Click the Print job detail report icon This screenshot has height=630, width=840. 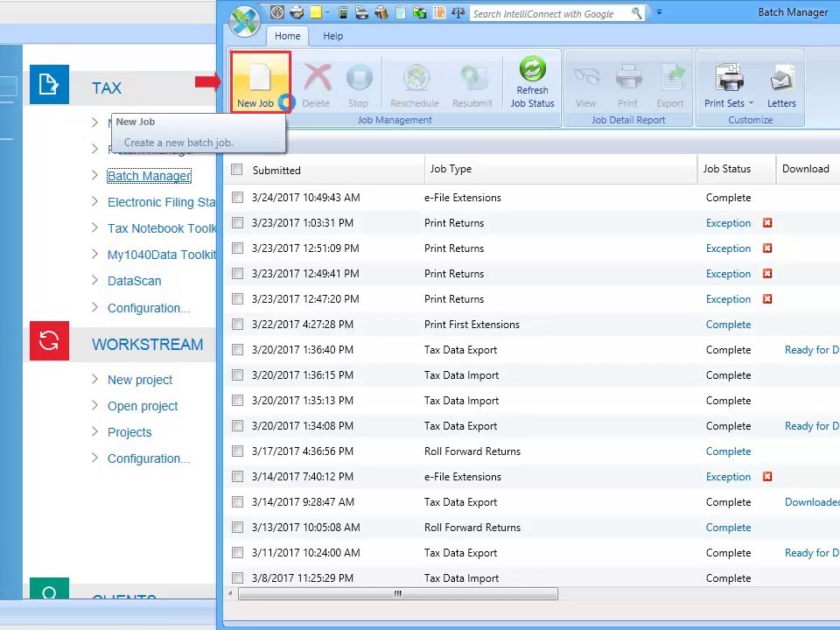[628, 77]
